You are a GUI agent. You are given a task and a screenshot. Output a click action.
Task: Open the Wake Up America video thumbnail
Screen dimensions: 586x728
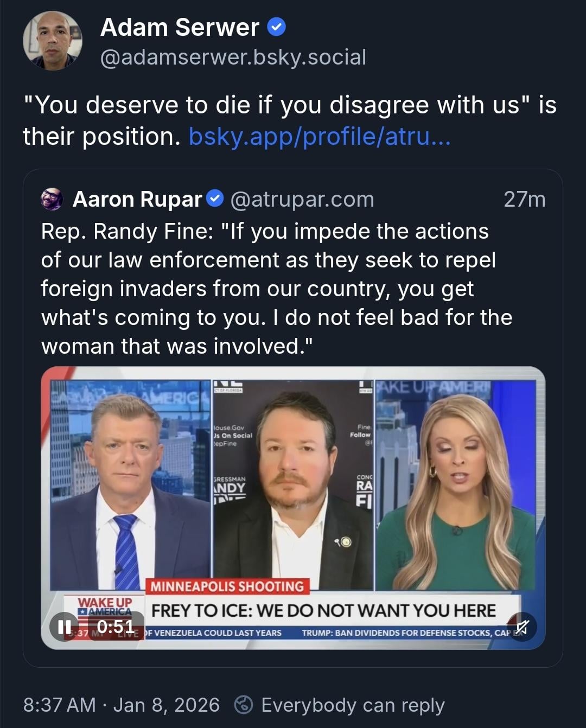pyautogui.click(x=293, y=508)
